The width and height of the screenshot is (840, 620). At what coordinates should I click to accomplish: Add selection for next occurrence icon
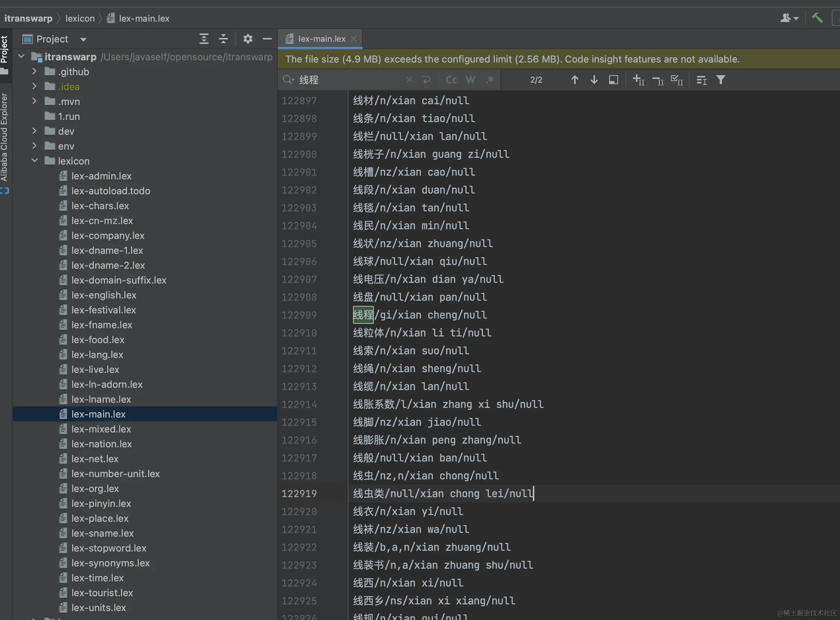pyautogui.click(x=638, y=80)
